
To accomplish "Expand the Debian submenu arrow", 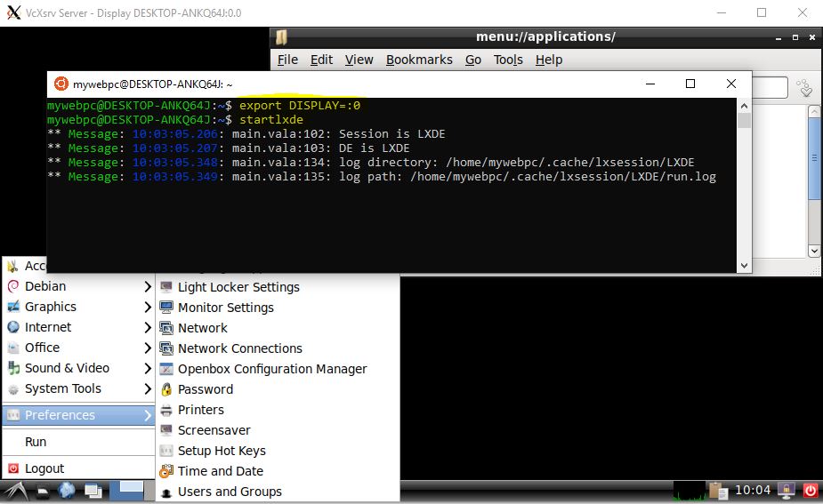I will pyautogui.click(x=148, y=286).
